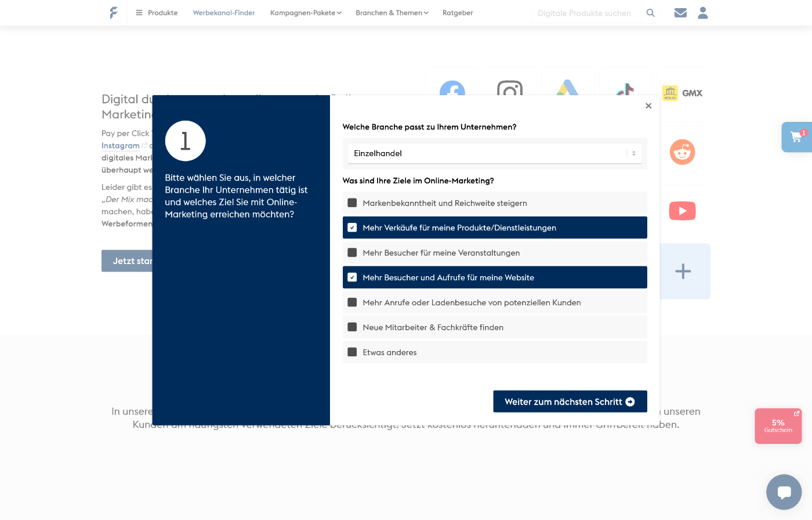Open the shopping cart icon
The image size is (812, 520).
[796, 138]
